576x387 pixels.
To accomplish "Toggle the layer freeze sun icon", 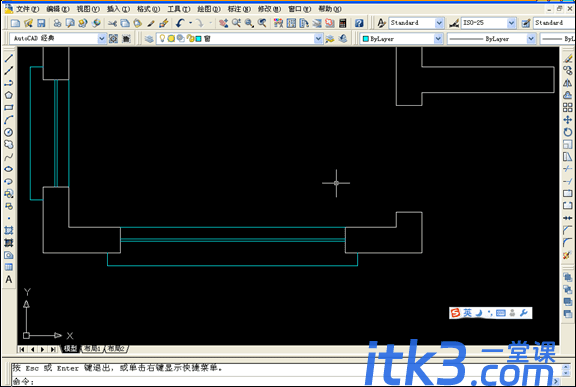I will 171,38.
